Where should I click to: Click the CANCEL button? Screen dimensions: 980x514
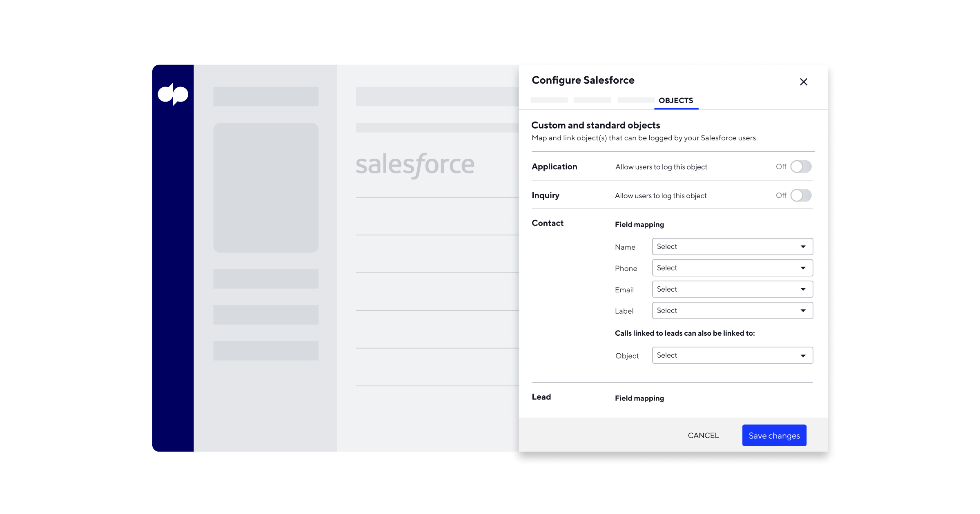coord(703,435)
